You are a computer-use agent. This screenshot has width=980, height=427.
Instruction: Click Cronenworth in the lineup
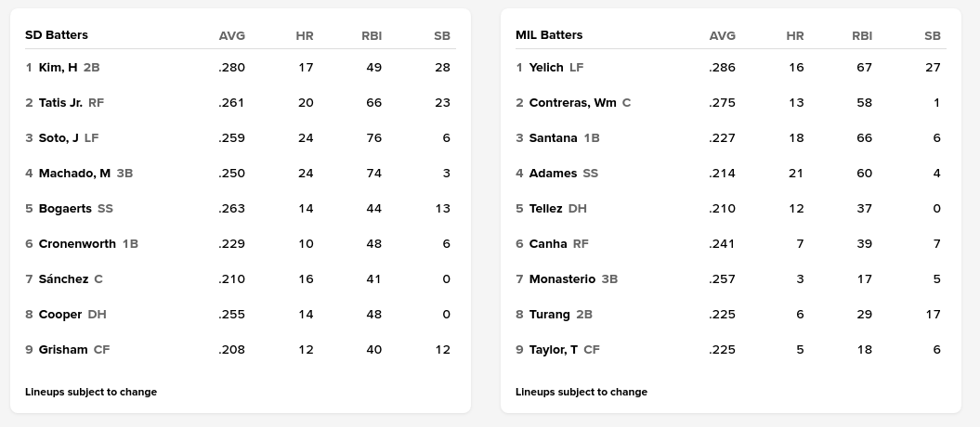77,244
